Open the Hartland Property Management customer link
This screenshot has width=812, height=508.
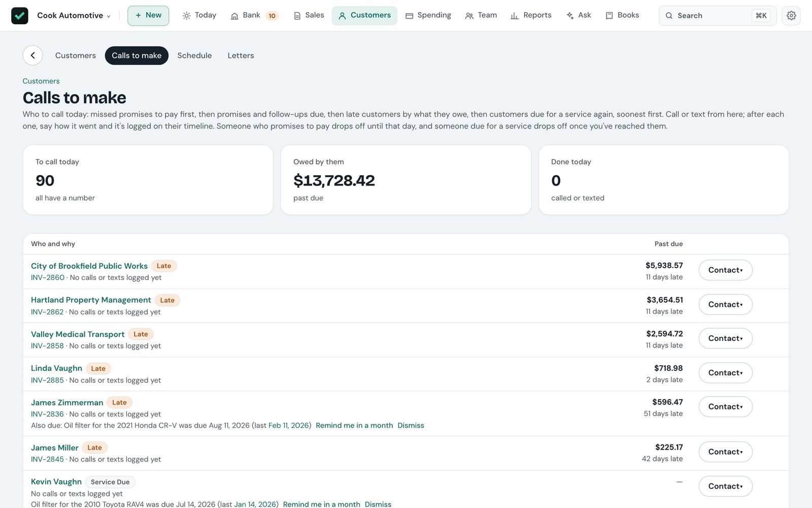(91, 300)
